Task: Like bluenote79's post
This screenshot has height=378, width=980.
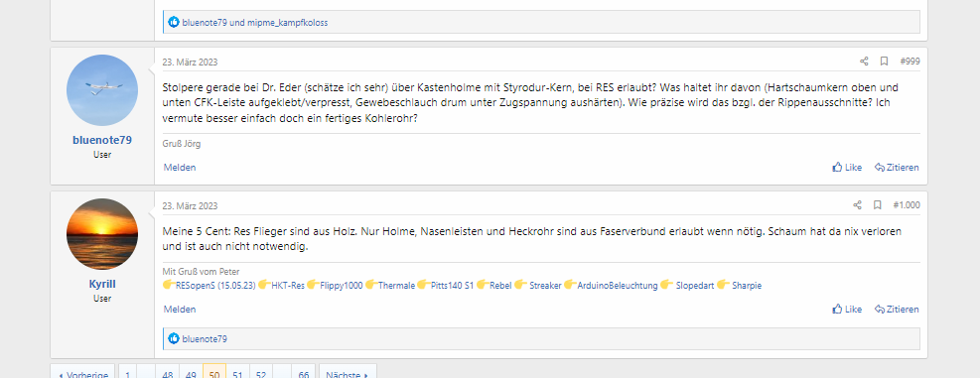Action: coord(848,168)
